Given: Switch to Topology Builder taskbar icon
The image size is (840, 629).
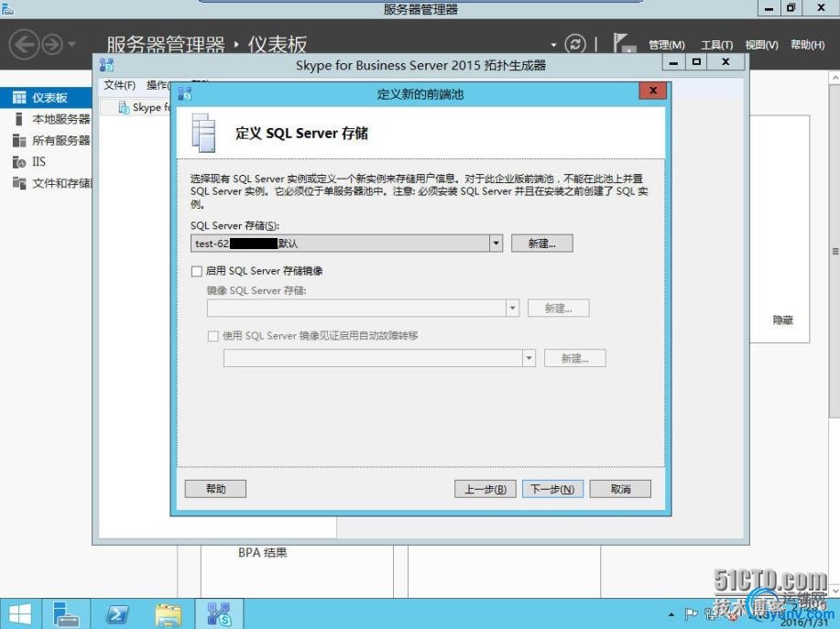Looking at the screenshot, I should 219,614.
